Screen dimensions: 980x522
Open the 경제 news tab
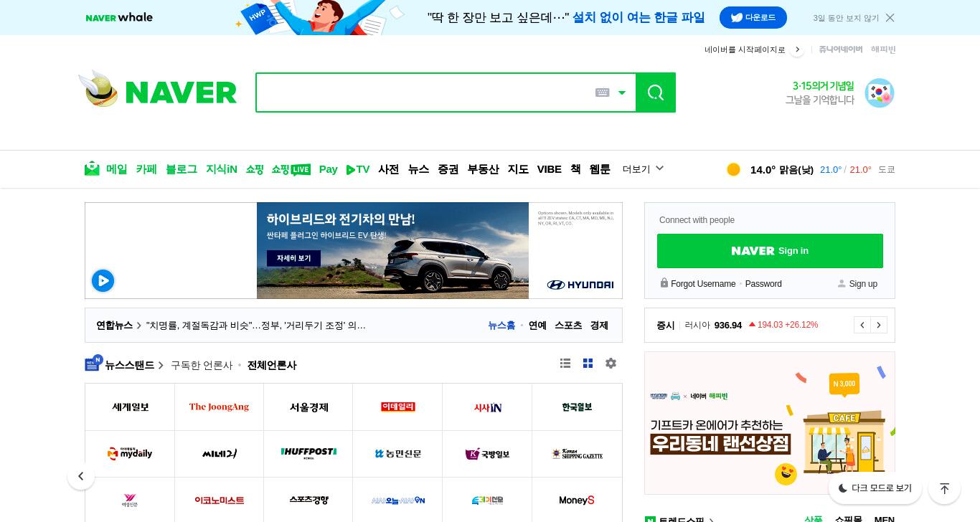coord(599,326)
